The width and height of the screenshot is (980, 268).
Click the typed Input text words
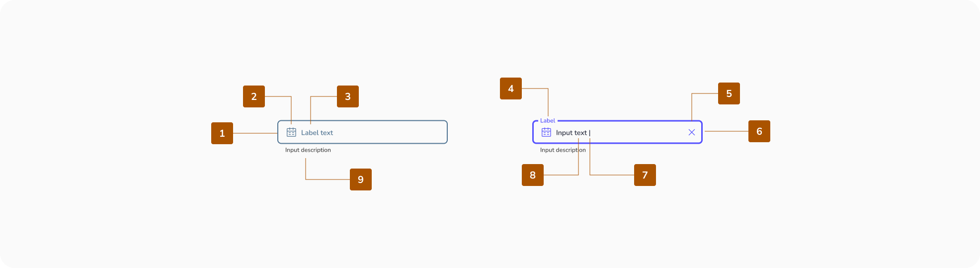tap(571, 133)
